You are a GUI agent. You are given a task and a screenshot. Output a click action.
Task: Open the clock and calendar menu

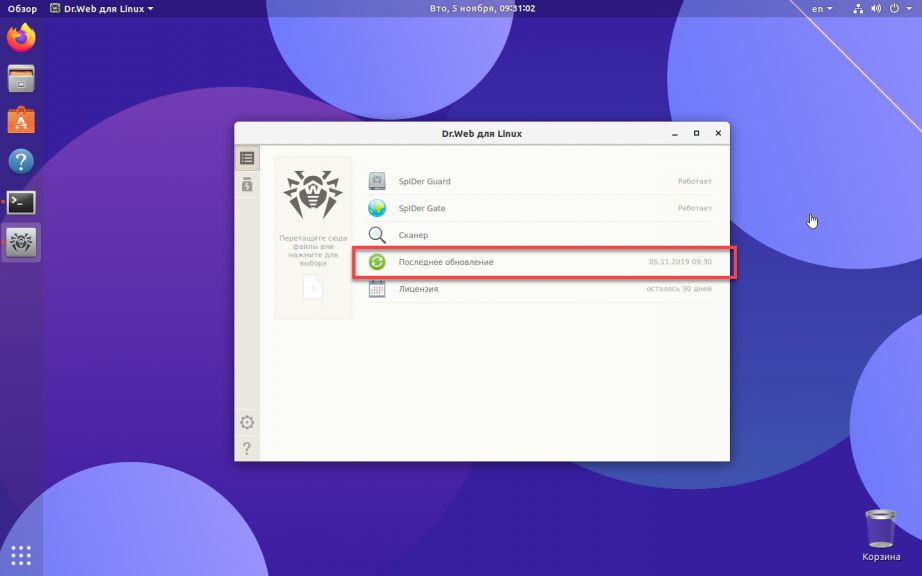pos(482,8)
